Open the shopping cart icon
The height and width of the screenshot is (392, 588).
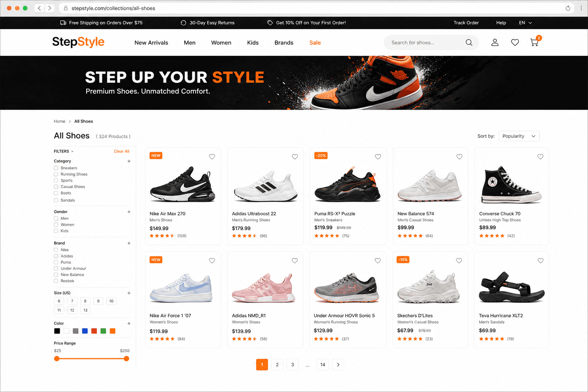click(534, 42)
